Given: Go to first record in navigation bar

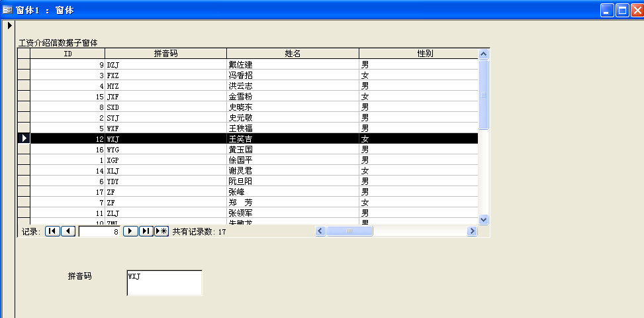Looking at the screenshot, I should pyautogui.click(x=52, y=231).
